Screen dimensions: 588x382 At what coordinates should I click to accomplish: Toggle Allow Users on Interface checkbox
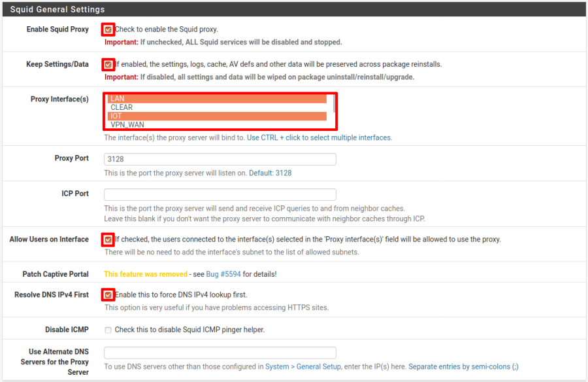point(108,239)
